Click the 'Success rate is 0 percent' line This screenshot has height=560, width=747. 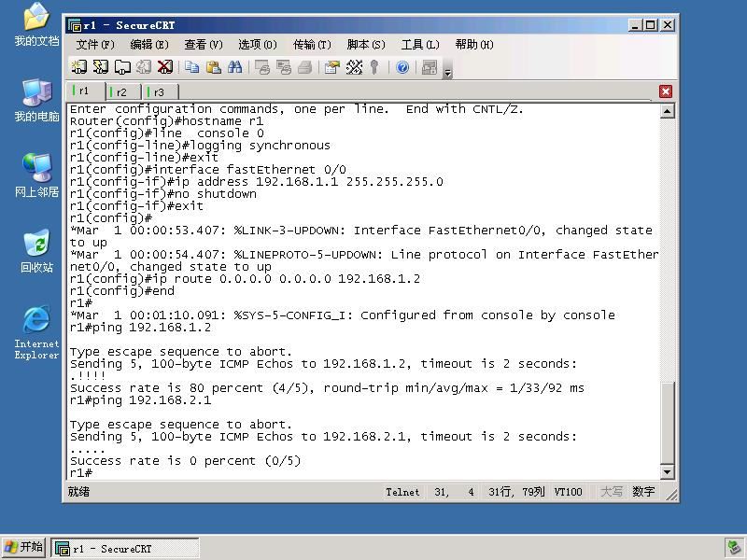(185, 461)
